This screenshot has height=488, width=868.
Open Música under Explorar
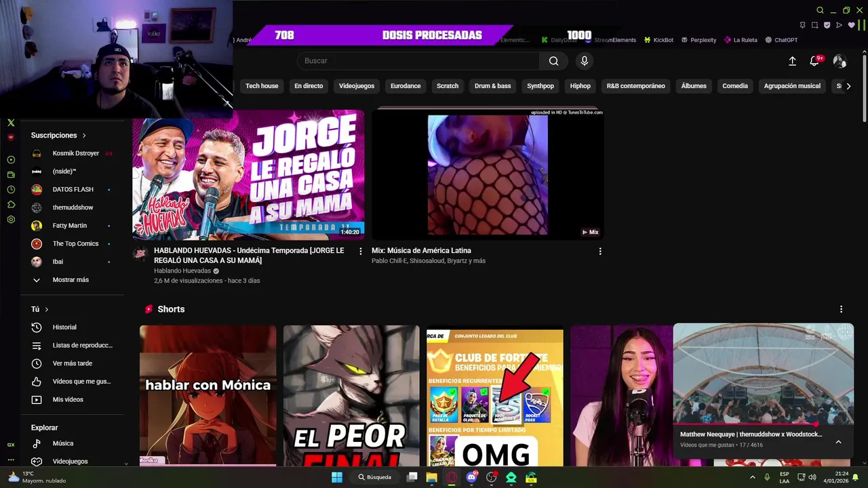pos(72,443)
